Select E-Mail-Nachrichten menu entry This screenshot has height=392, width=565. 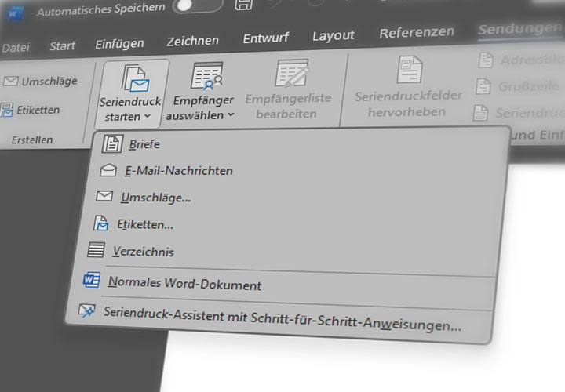click(179, 171)
